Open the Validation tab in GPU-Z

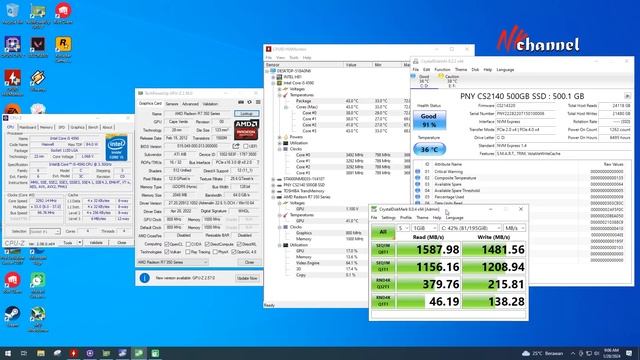pos(210,104)
